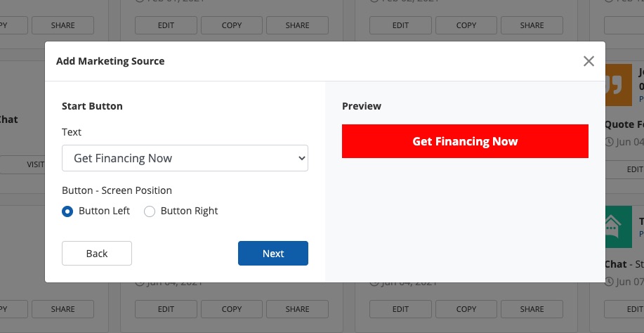644x333 pixels.
Task: Click the top-left SHARE button above dialog
Action: 63,25
